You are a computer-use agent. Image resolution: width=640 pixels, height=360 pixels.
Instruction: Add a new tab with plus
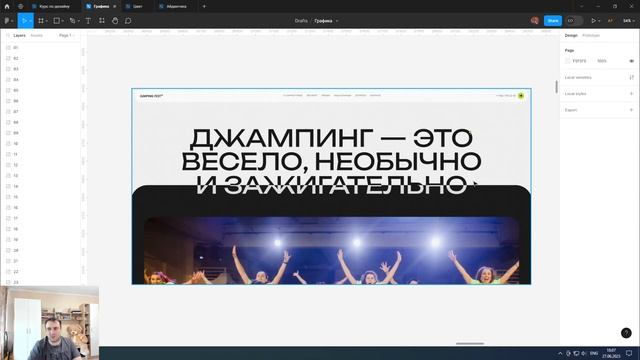point(204,7)
